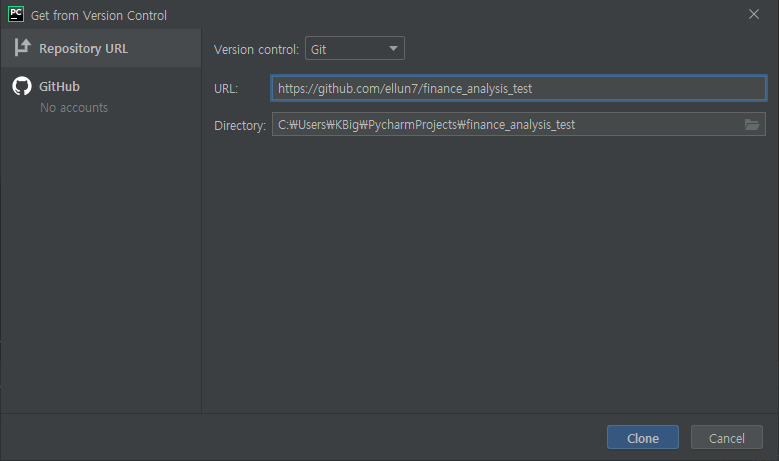779x461 pixels.
Task: Select the Repository URL tab
Action: point(101,48)
